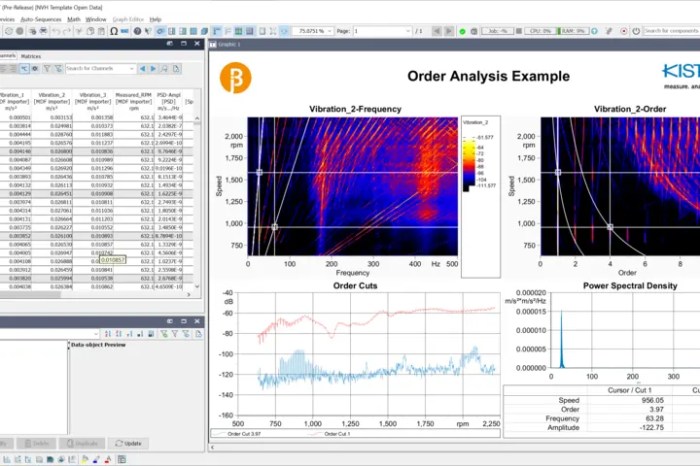Click the power button icon
The height and width of the screenshot is (466, 700).
click(636, 31)
